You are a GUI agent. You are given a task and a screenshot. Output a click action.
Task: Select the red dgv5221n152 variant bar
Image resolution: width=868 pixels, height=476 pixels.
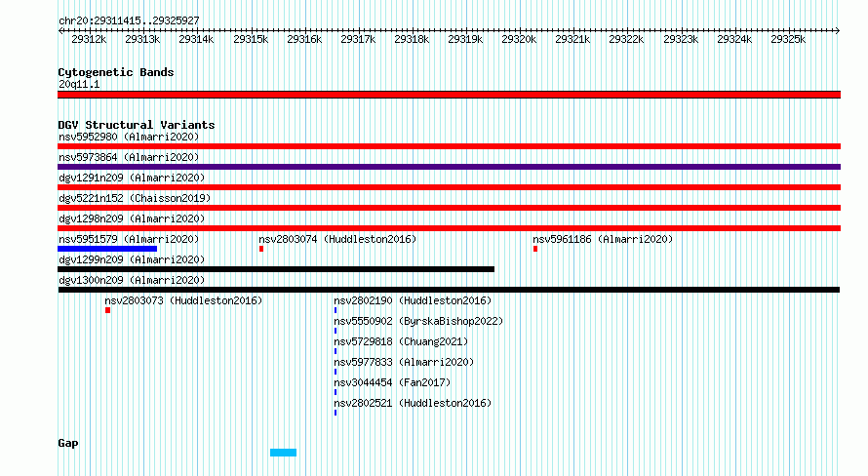[x=449, y=208]
